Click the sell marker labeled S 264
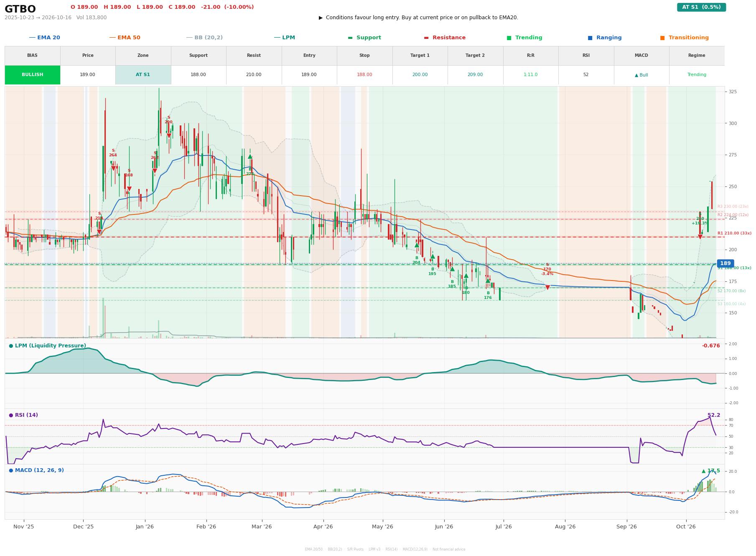 coord(113,168)
